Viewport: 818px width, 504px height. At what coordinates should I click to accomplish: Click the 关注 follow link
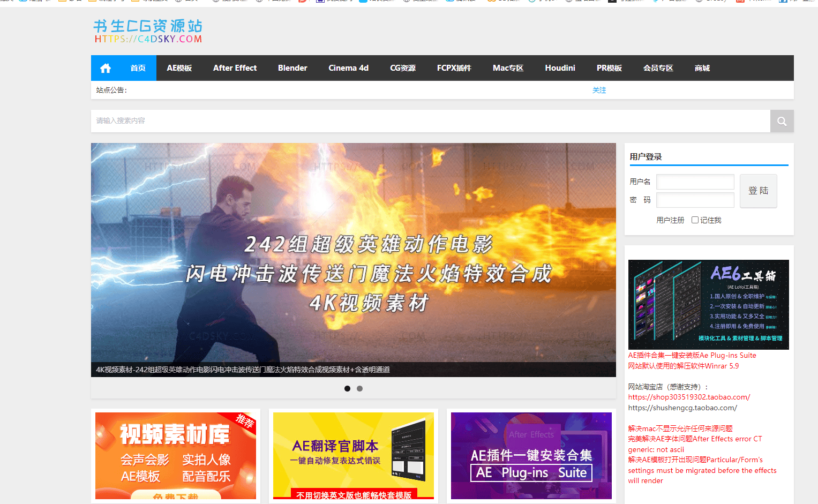tap(599, 90)
